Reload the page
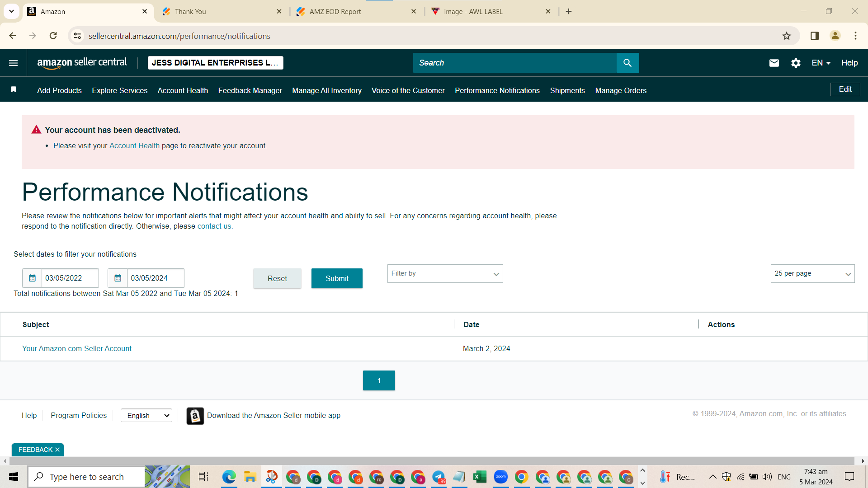This screenshot has width=868, height=488. click(53, 36)
